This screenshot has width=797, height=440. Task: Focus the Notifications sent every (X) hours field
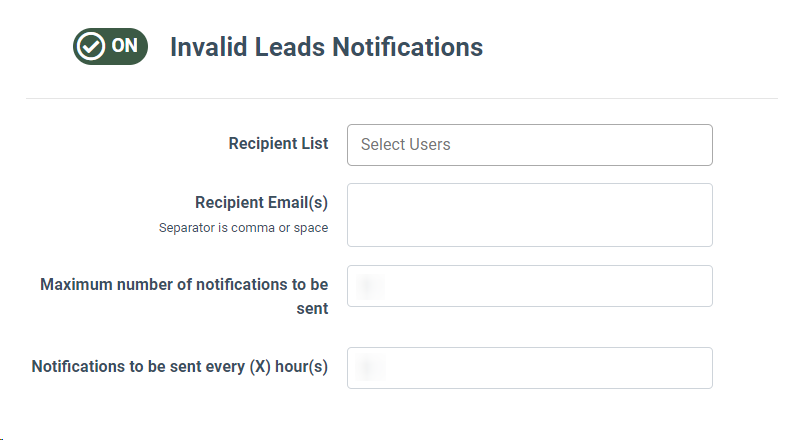click(x=530, y=368)
